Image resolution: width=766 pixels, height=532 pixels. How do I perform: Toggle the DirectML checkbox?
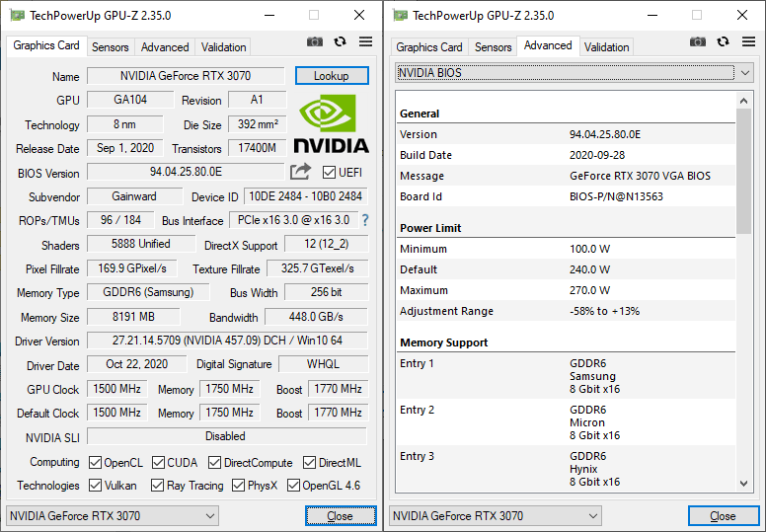pos(309,463)
